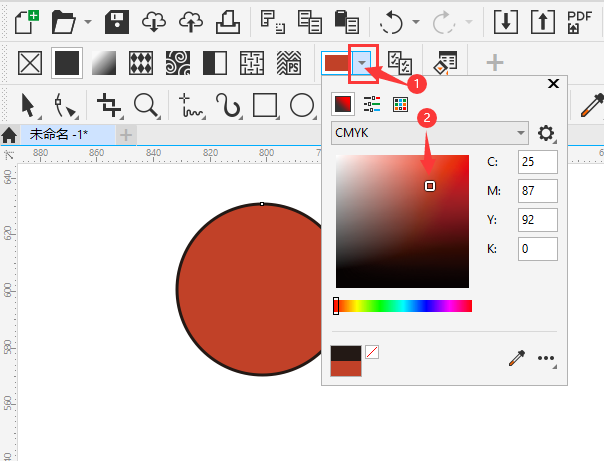This screenshot has width=604, height=461.
Task: Click the more options ellipsis button
Action: point(546,357)
